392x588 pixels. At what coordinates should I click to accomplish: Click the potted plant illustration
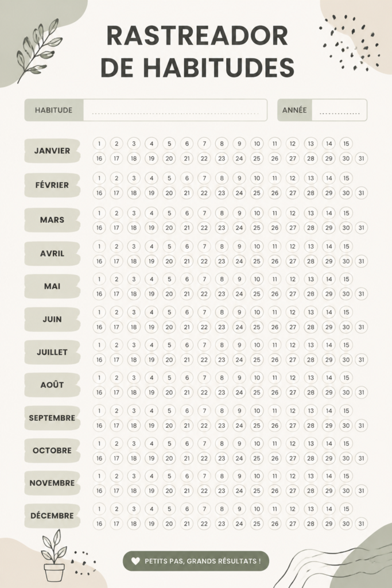coord(55,555)
